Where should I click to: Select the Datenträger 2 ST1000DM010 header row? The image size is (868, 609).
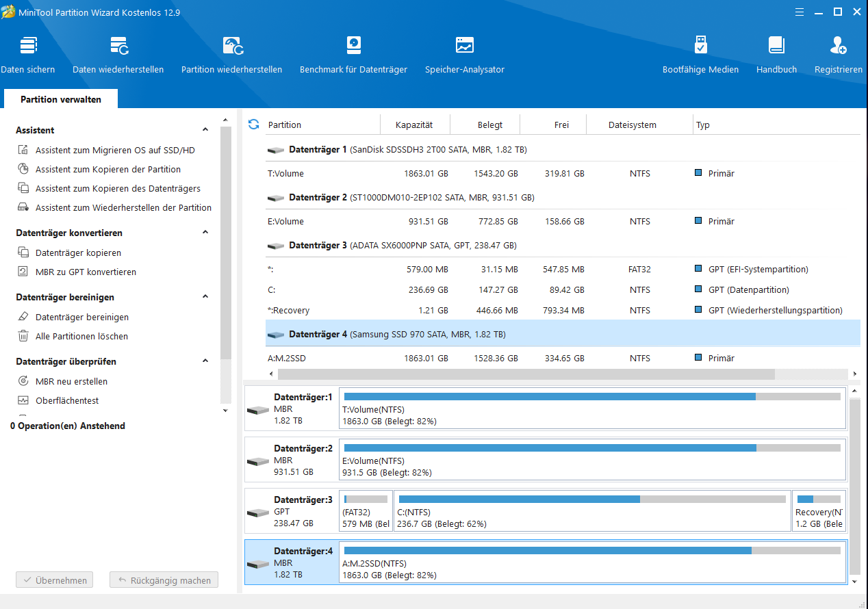[x=563, y=197]
